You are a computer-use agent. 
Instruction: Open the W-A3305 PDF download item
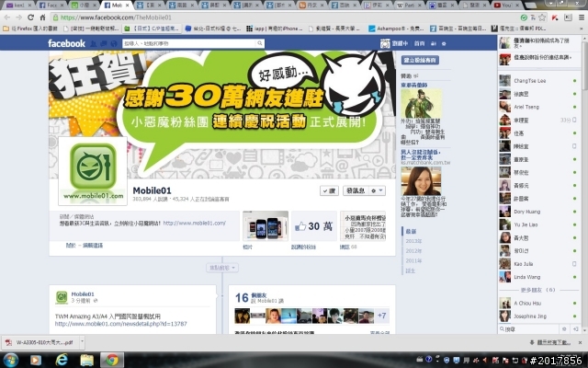[x=41, y=342]
